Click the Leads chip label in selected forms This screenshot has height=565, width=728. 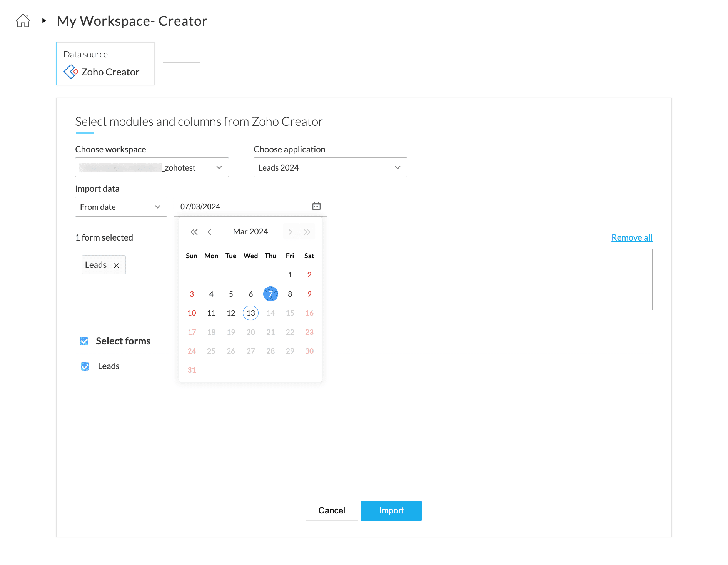click(x=96, y=265)
